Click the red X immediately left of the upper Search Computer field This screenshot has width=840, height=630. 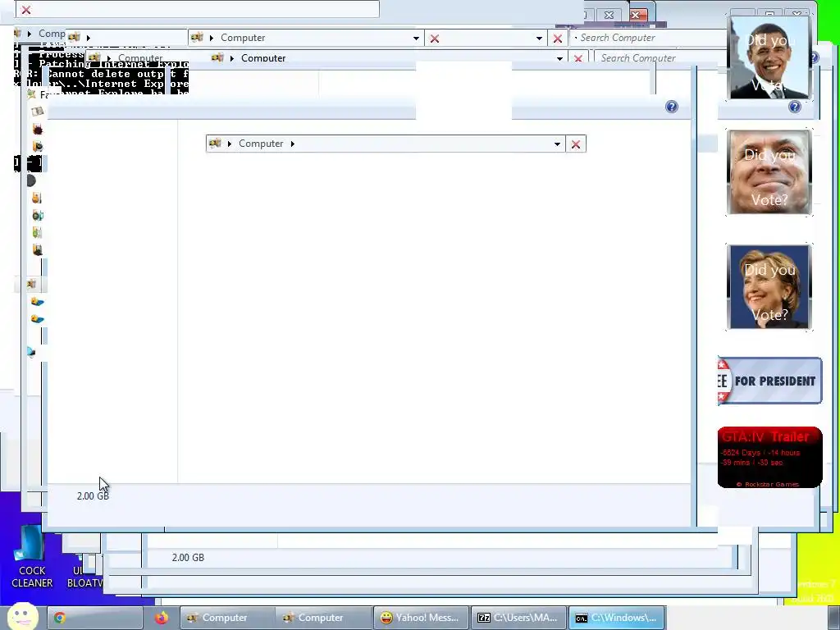pyautogui.click(x=558, y=39)
